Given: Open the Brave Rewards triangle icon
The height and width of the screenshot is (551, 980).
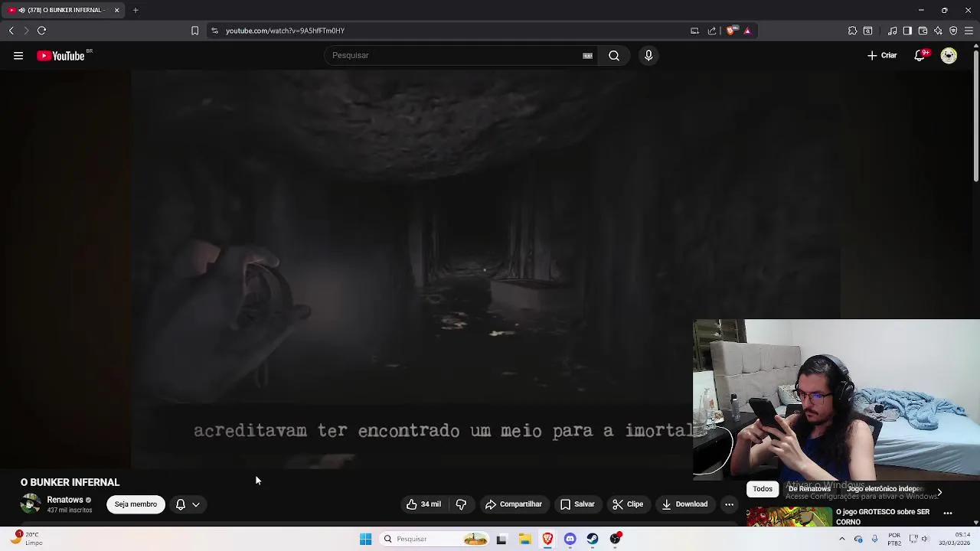Looking at the screenshot, I should click(747, 31).
